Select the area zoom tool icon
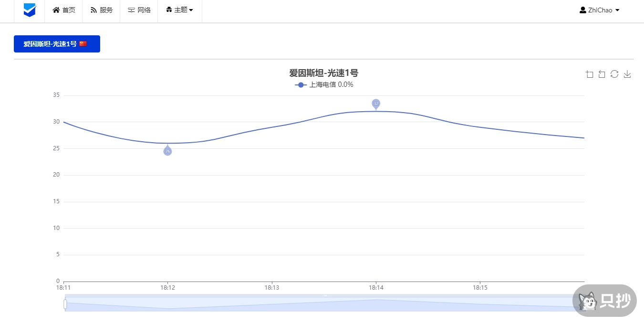644x324 pixels. click(x=590, y=74)
